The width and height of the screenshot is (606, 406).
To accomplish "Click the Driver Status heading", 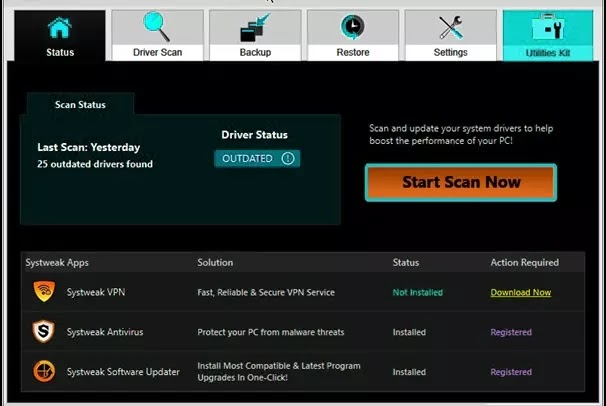I will pos(254,135).
